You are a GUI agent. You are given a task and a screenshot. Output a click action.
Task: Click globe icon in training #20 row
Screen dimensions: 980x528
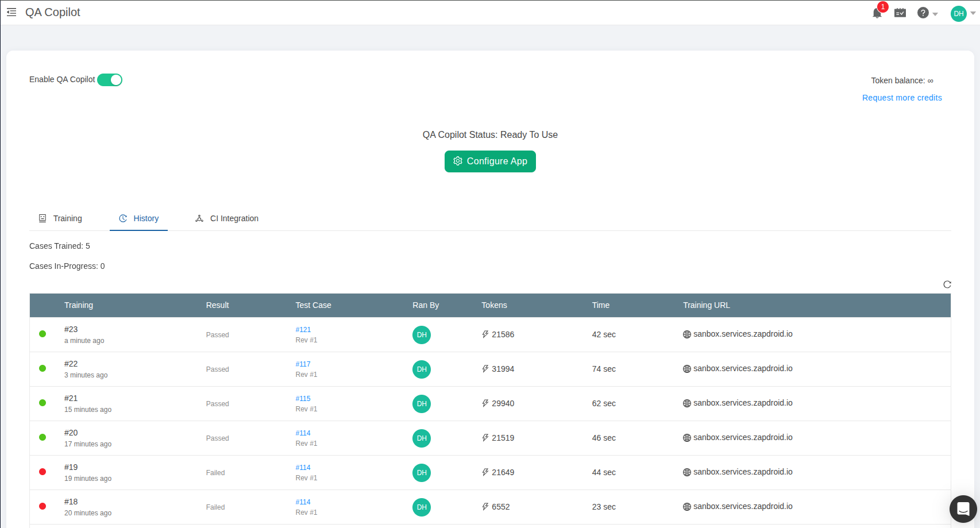click(x=687, y=438)
